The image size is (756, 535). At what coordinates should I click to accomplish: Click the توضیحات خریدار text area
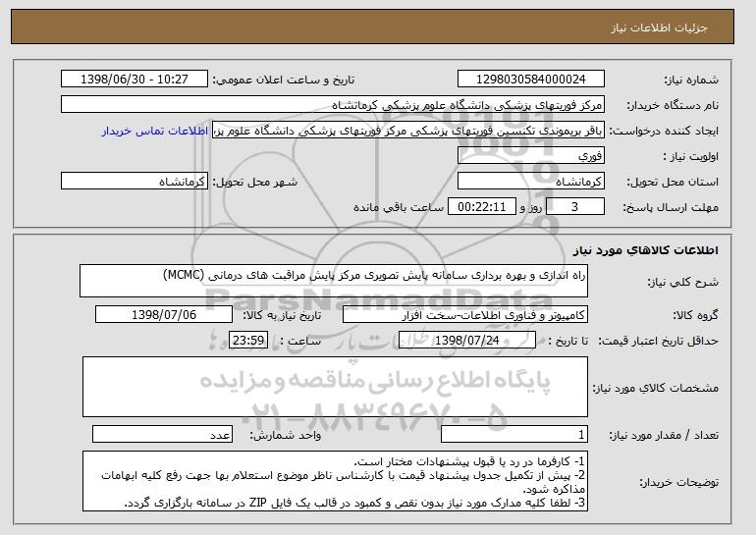(335, 481)
